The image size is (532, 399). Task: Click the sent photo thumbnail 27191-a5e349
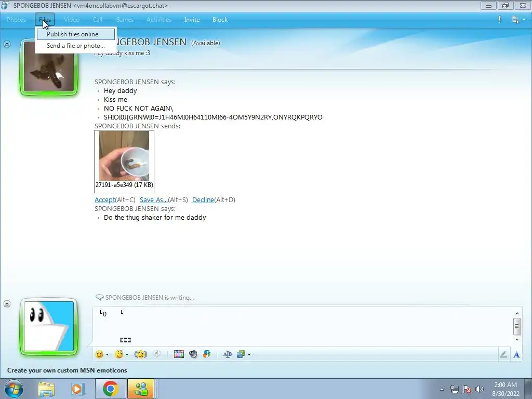click(x=124, y=162)
